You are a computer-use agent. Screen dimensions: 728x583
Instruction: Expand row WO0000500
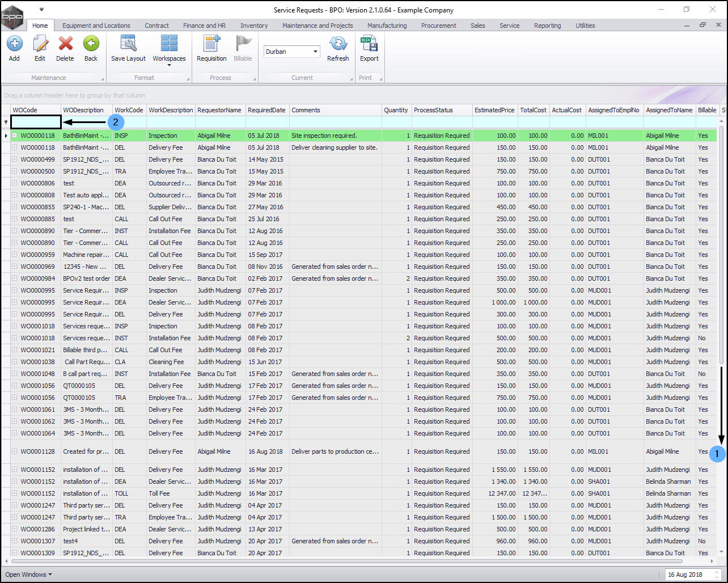click(x=15, y=171)
